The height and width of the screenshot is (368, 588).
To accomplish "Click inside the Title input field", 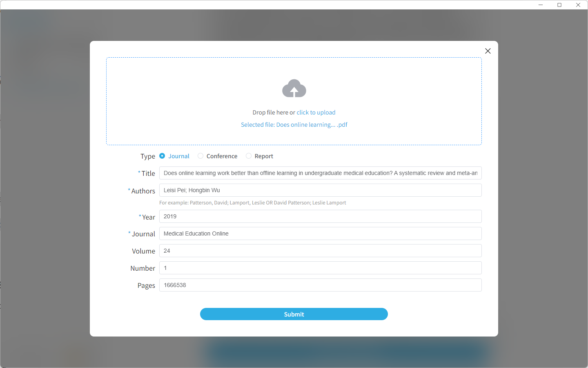I will tap(321, 173).
